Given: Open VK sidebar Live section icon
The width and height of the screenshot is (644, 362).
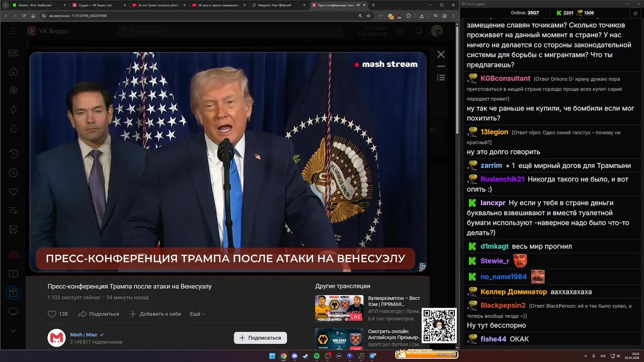Looking at the screenshot, I should [14, 53].
